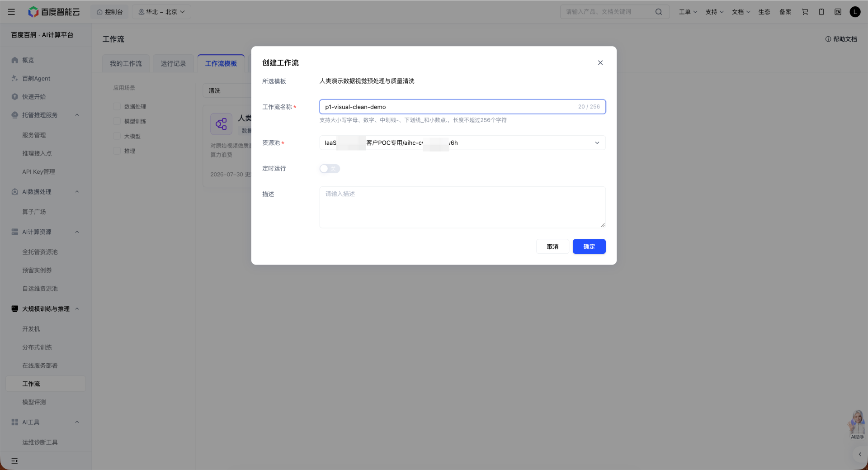This screenshot has width=868, height=470.
Task: Check the 推理 scenario checkbox
Action: click(117, 151)
